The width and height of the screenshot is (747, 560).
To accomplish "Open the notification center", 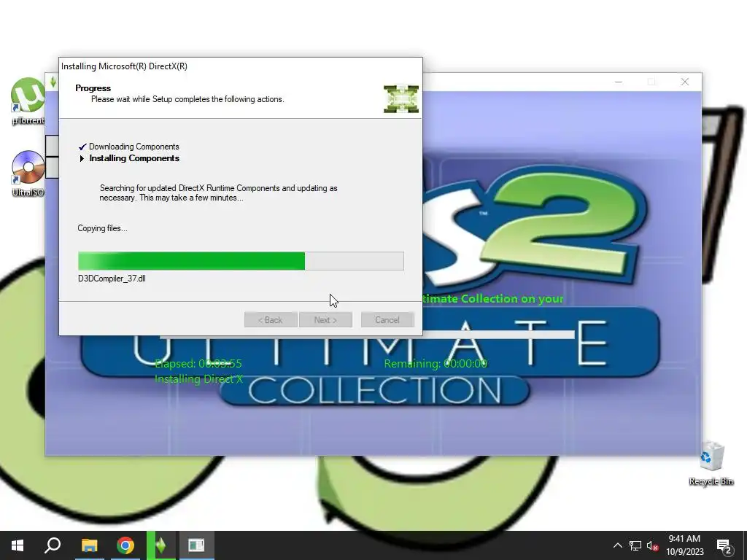I will pyautogui.click(x=724, y=545).
